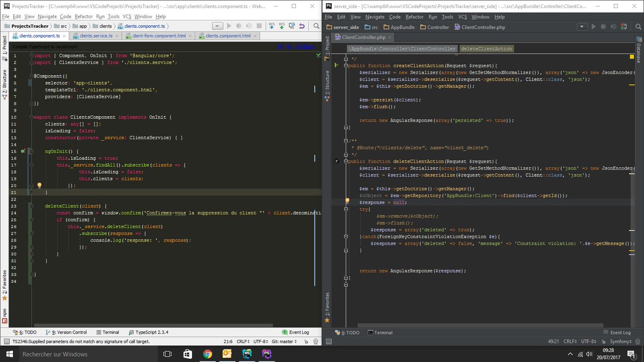The height and width of the screenshot is (362, 644).
Task: Toggle the Z: Structure tool window in WebStorm
Action: click(4, 85)
